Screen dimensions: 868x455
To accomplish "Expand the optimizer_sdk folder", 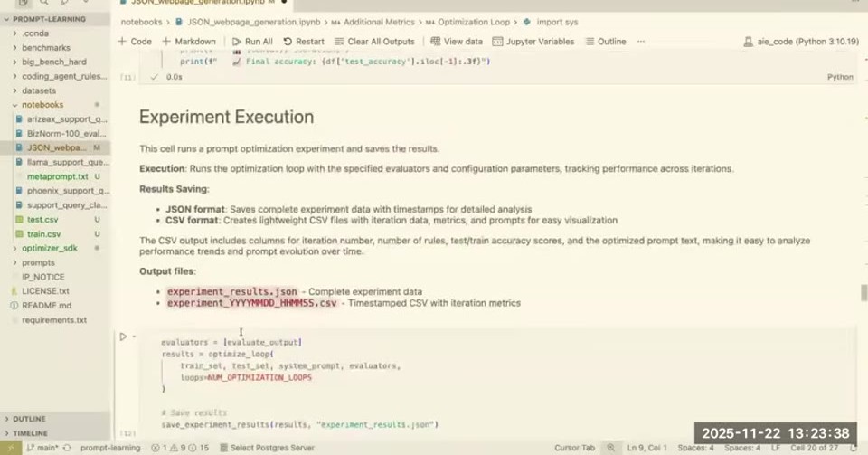I will point(55,248).
